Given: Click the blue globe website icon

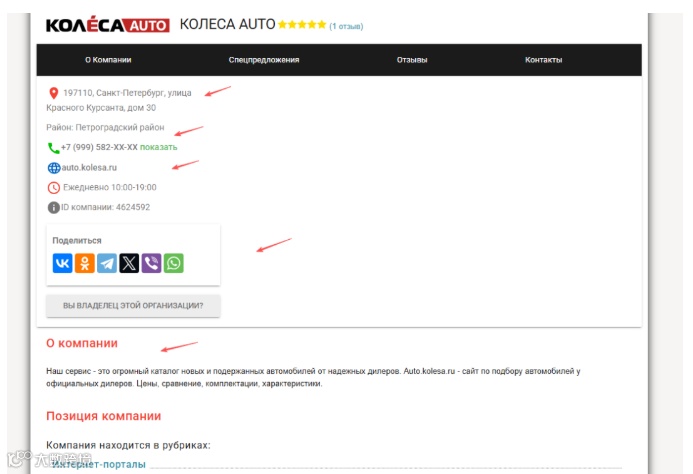Looking at the screenshot, I should 53,168.
